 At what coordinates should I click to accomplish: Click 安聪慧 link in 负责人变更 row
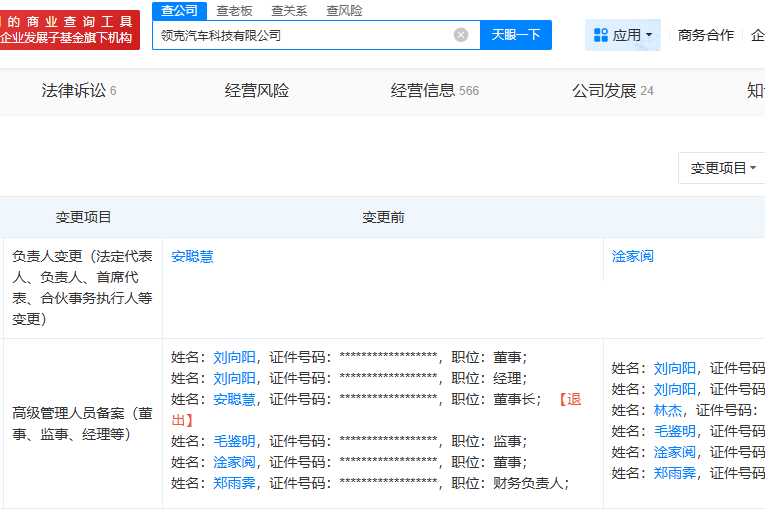(192, 256)
